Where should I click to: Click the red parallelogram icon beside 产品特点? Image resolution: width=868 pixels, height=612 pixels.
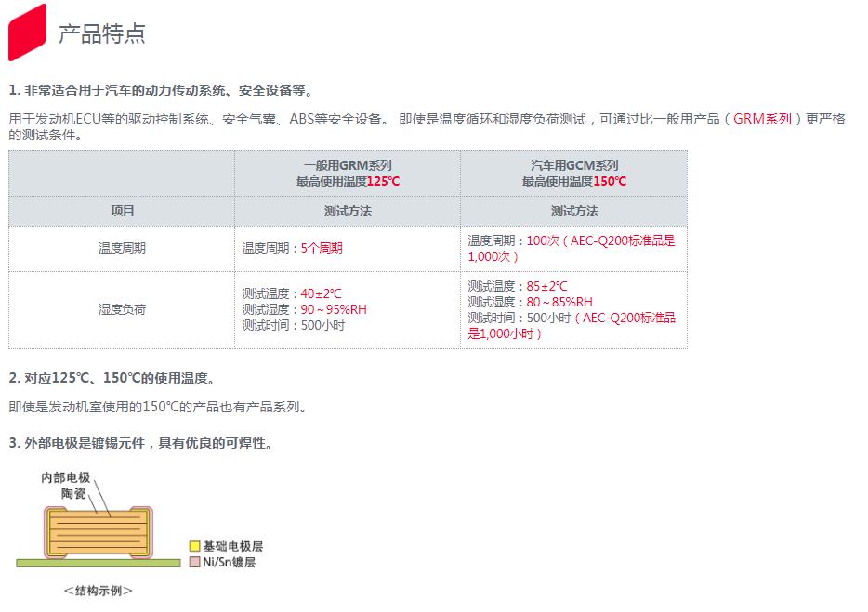(27, 33)
